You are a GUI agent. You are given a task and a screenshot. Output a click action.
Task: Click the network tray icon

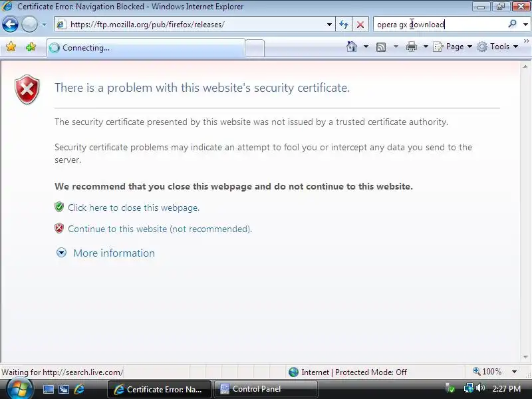469,388
